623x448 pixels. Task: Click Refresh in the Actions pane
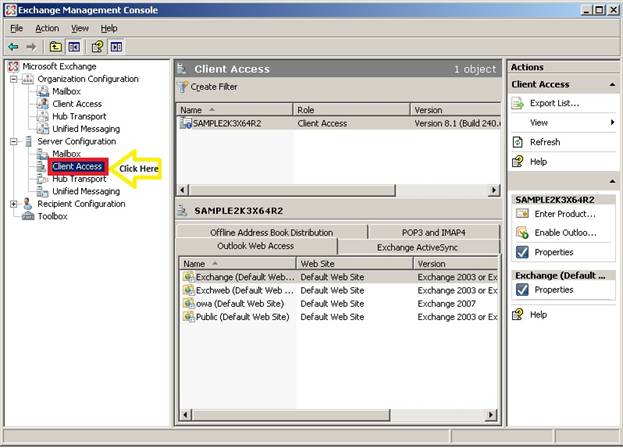click(545, 142)
